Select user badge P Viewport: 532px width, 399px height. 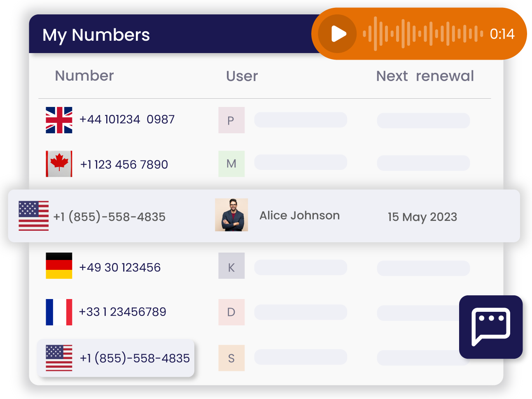point(231,120)
